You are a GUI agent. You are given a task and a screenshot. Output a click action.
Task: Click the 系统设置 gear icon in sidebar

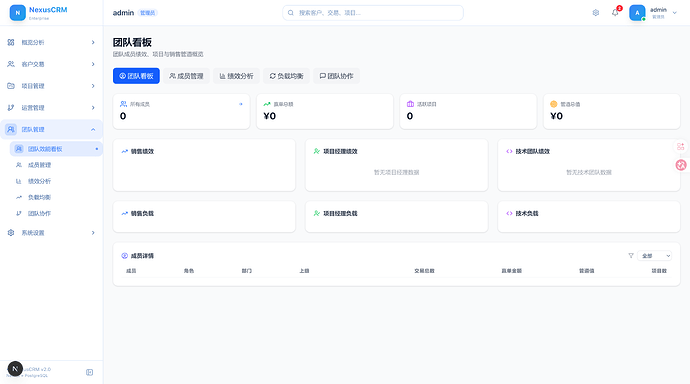11,233
